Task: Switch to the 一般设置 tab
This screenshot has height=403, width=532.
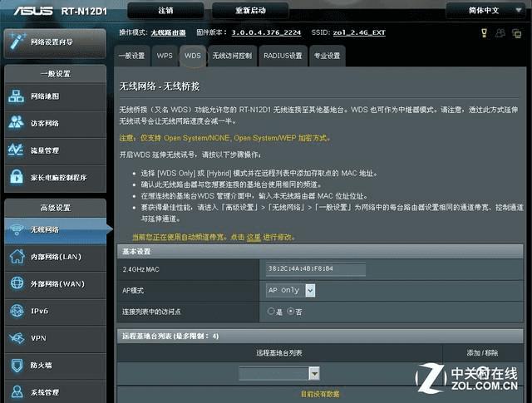Action: [x=132, y=56]
